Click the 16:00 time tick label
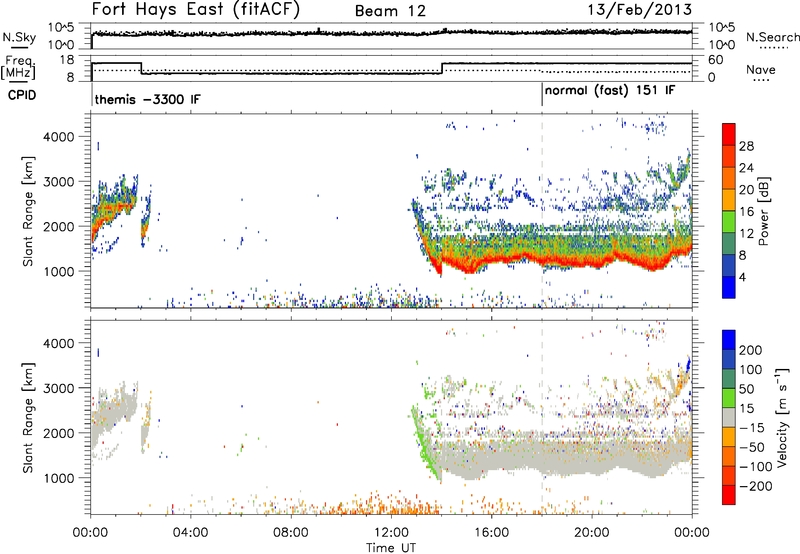The image size is (800, 554). 491,533
